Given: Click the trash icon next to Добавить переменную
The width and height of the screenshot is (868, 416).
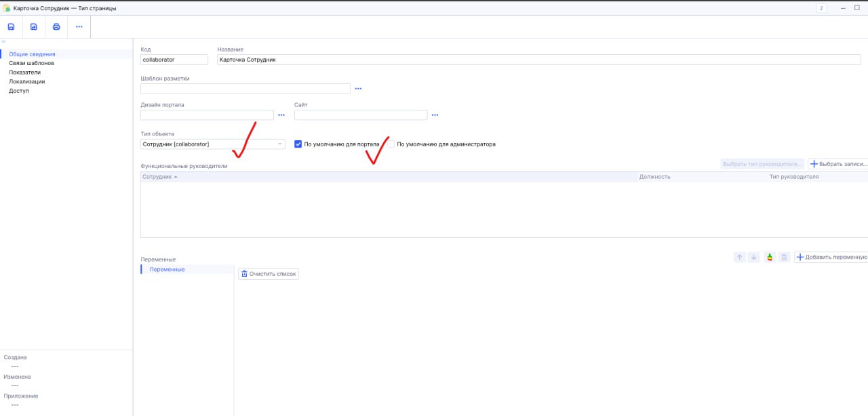Looking at the screenshot, I should pos(784,257).
